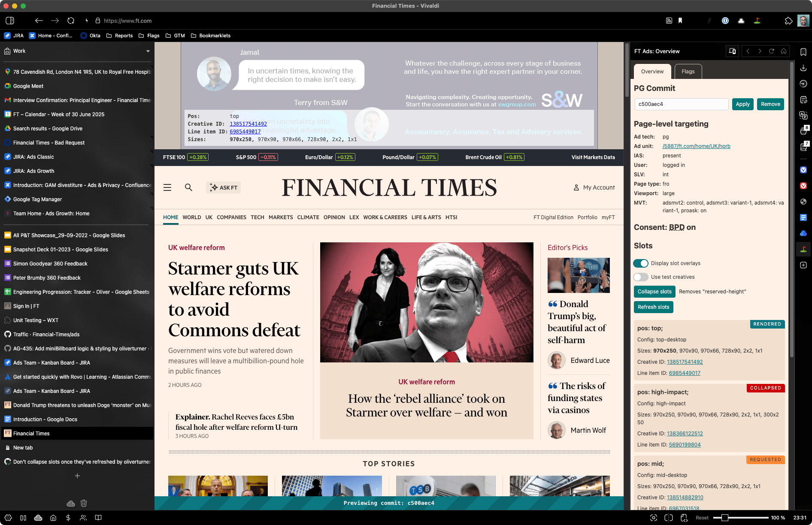
Task: Open the golf flag FT Ads extension
Action: (757, 21)
